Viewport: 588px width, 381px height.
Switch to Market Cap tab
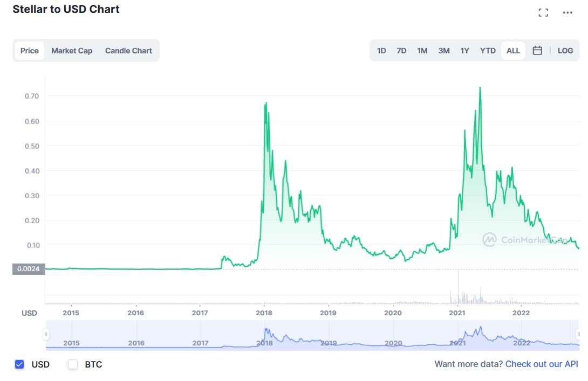[x=72, y=51]
